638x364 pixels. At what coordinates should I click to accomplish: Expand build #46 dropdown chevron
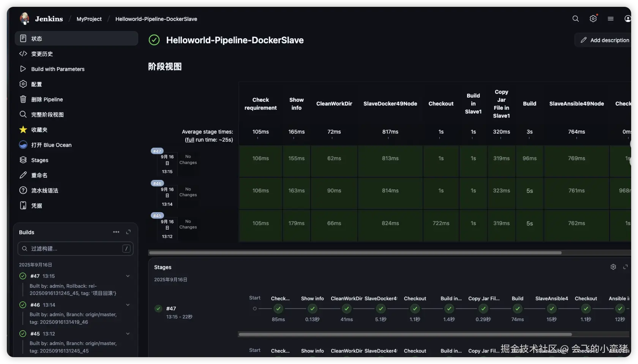[x=128, y=305]
